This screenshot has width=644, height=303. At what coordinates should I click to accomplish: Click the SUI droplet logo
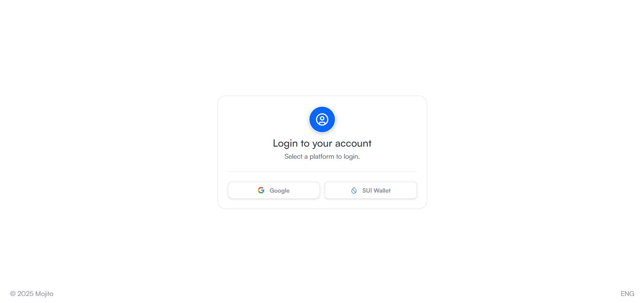coord(354,190)
